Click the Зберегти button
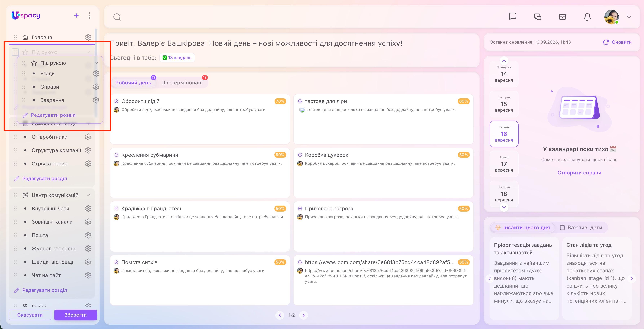Image resolution: width=644 pixels, height=329 pixels. pos(76,315)
